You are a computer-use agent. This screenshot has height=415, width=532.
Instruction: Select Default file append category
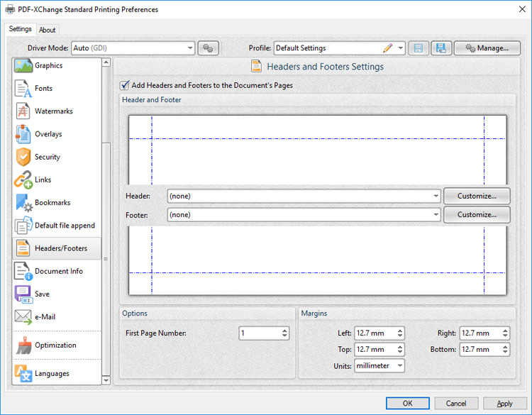[x=57, y=226]
